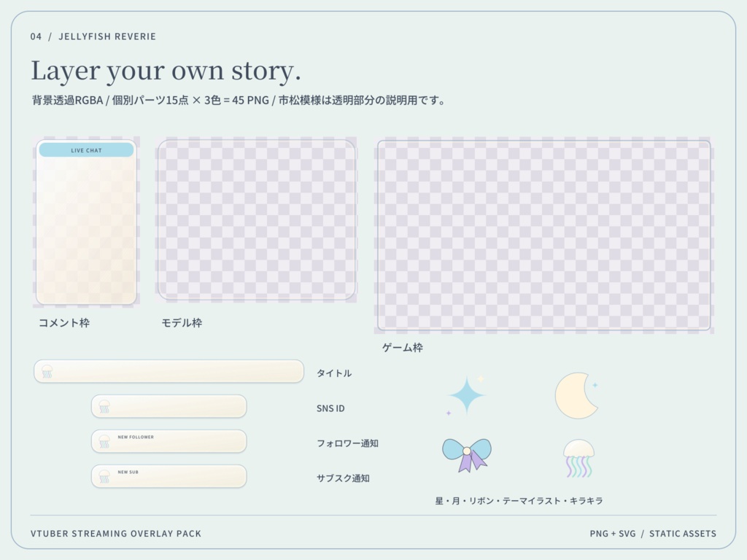This screenshot has width=747, height=560.
Task: Click the 'Layer your own story.' heading
Action: [x=166, y=71]
